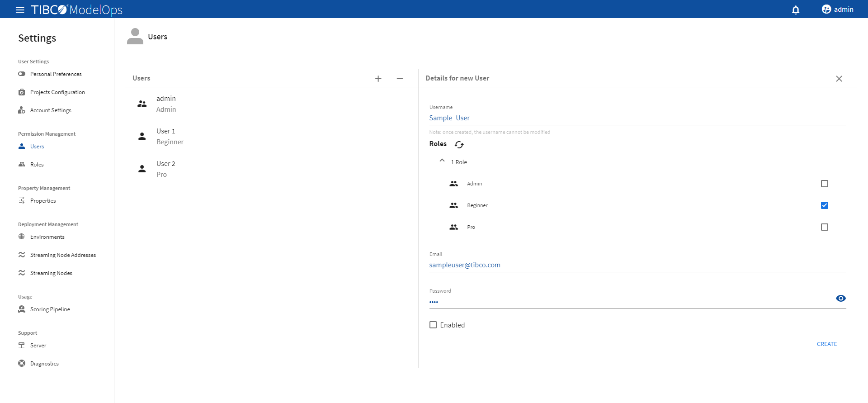This screenshot has width=868, height=403.
Task: Show the password with eye icon
Action: 840,298
